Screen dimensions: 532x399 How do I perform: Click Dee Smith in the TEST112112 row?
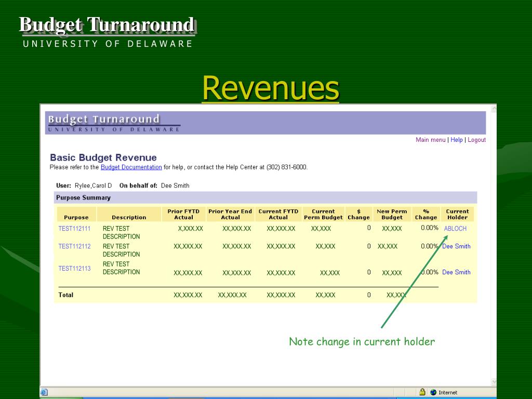click(456, 246)
